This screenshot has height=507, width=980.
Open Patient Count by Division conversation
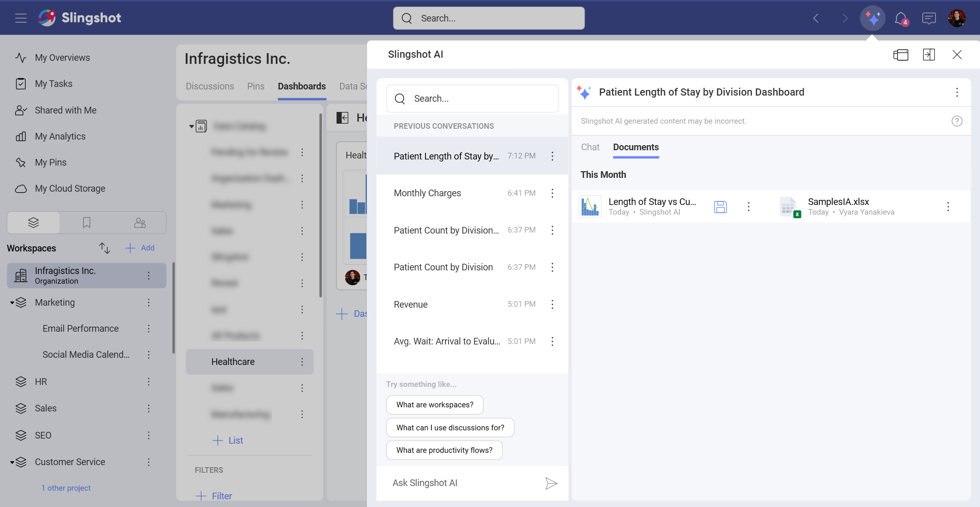(443, 267)
